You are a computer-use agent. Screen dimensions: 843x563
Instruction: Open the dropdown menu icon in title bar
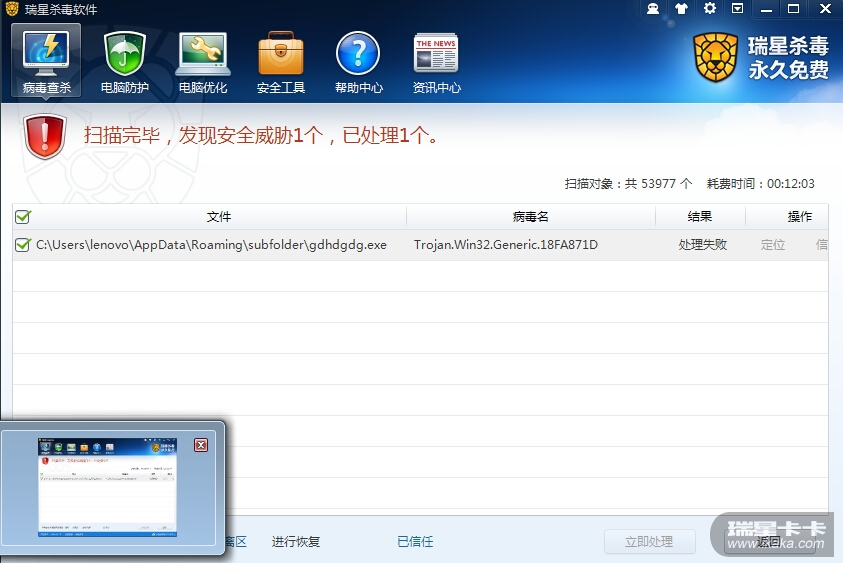coord(738,9)
